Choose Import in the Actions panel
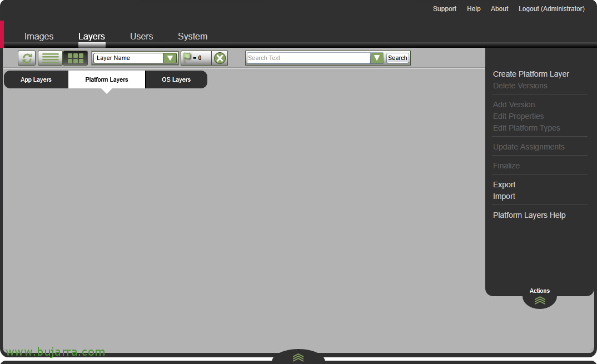 coord(504,196)
